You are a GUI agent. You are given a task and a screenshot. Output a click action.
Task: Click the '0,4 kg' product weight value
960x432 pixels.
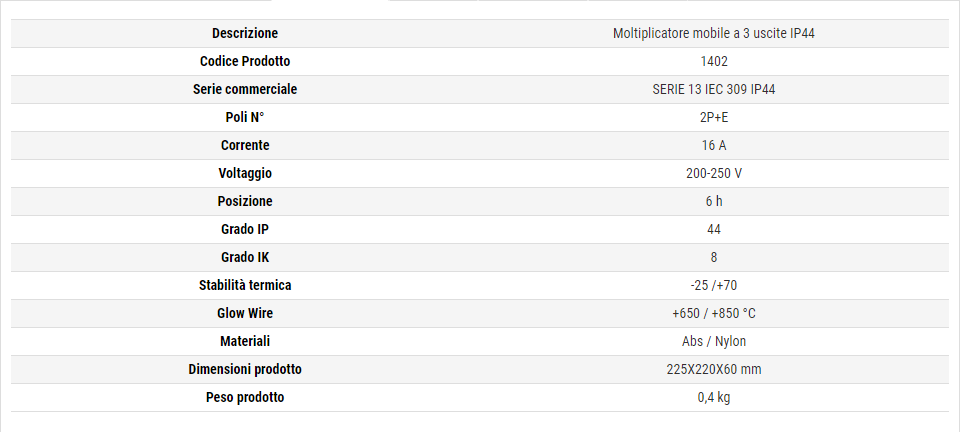[714, 398]
